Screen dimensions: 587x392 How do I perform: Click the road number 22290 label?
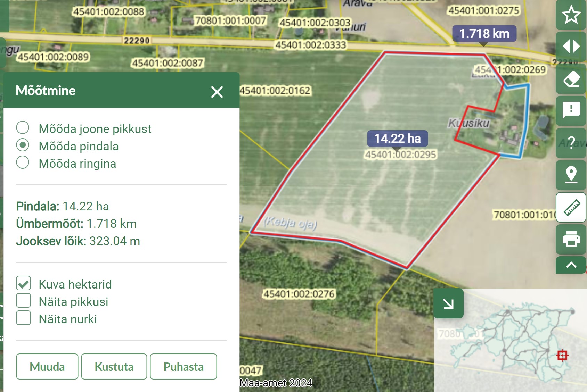[137, 41]
